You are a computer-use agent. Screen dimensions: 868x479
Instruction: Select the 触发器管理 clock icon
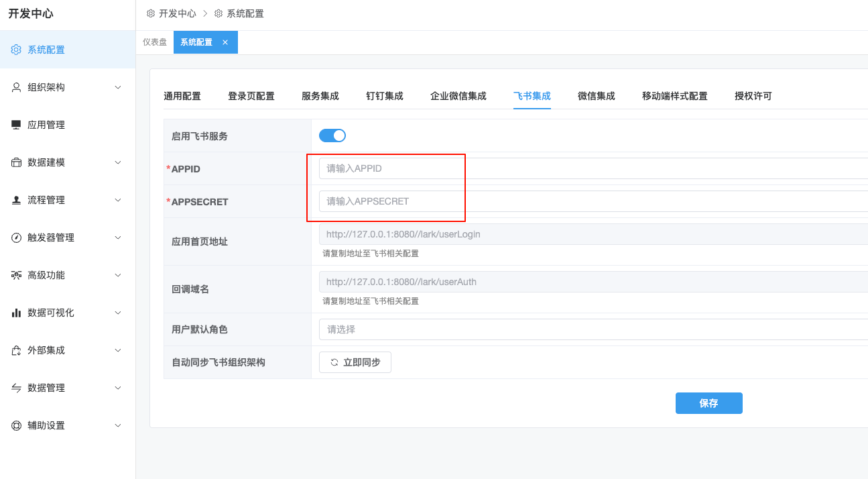pyautogui.click(x=15, y=237)
